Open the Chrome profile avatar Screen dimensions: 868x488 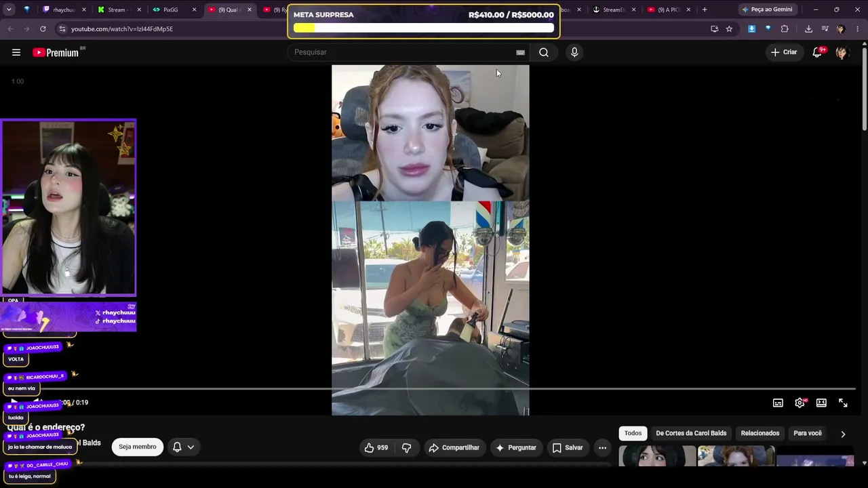click(x=841, y=29)
